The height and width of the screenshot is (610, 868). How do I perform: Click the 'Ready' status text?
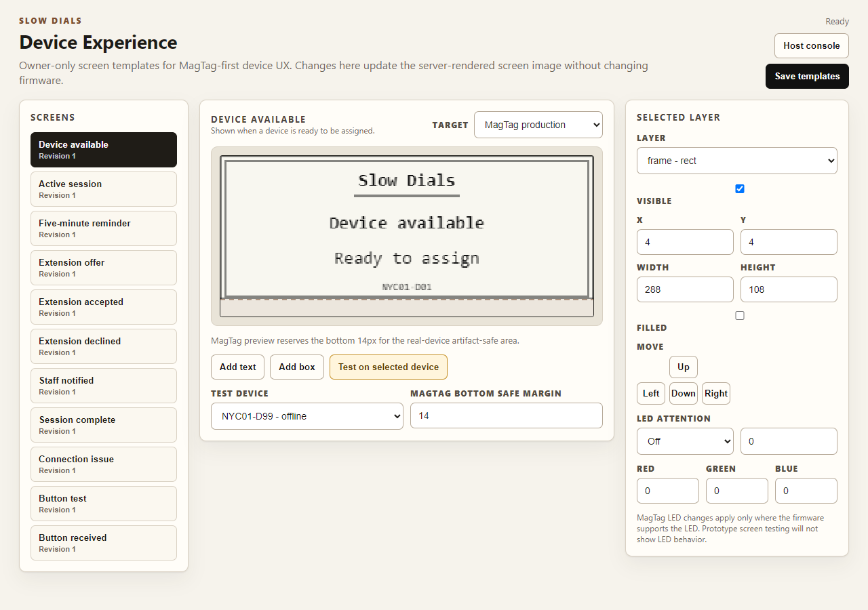click(837, 22)
